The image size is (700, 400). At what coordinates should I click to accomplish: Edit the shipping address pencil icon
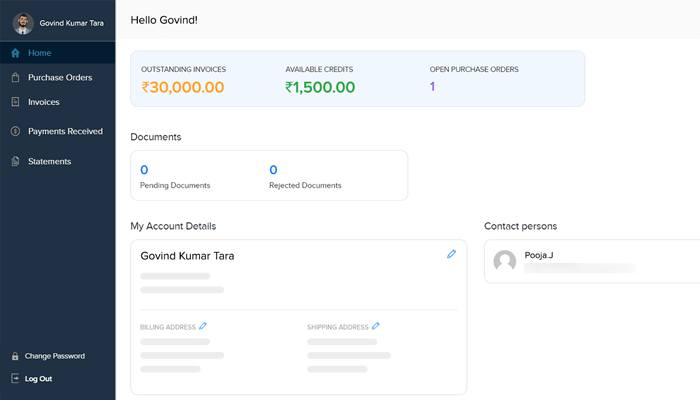tap(376, 326)
